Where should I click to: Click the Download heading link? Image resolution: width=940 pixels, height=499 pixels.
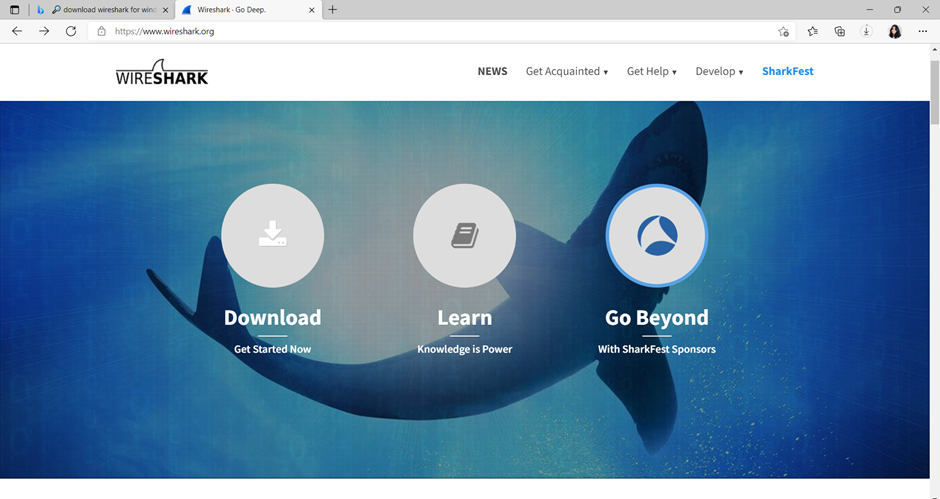[273, 317]
